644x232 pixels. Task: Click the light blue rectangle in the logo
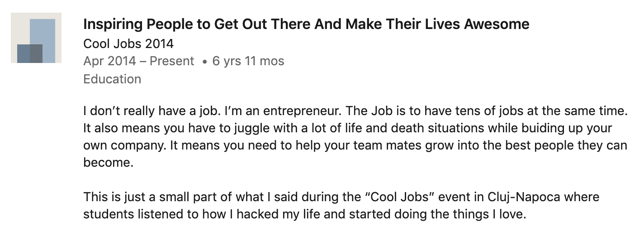tap(44, 32)
